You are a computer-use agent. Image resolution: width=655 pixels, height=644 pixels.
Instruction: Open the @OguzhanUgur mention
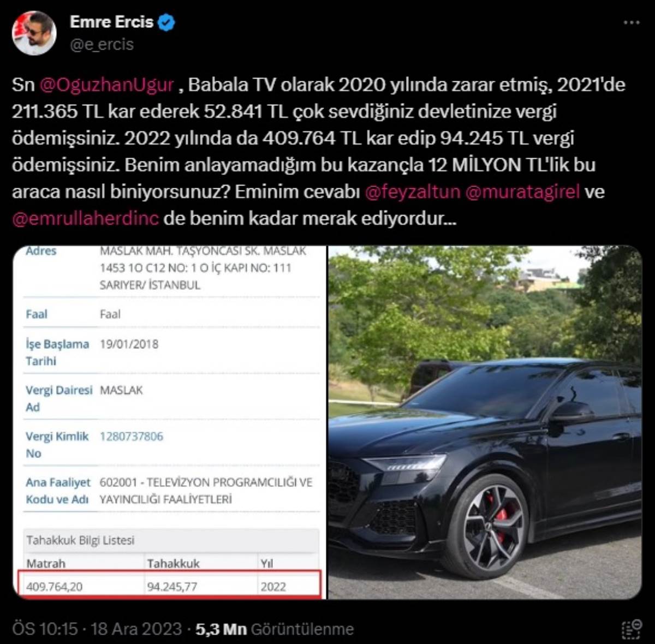[106, 85]
